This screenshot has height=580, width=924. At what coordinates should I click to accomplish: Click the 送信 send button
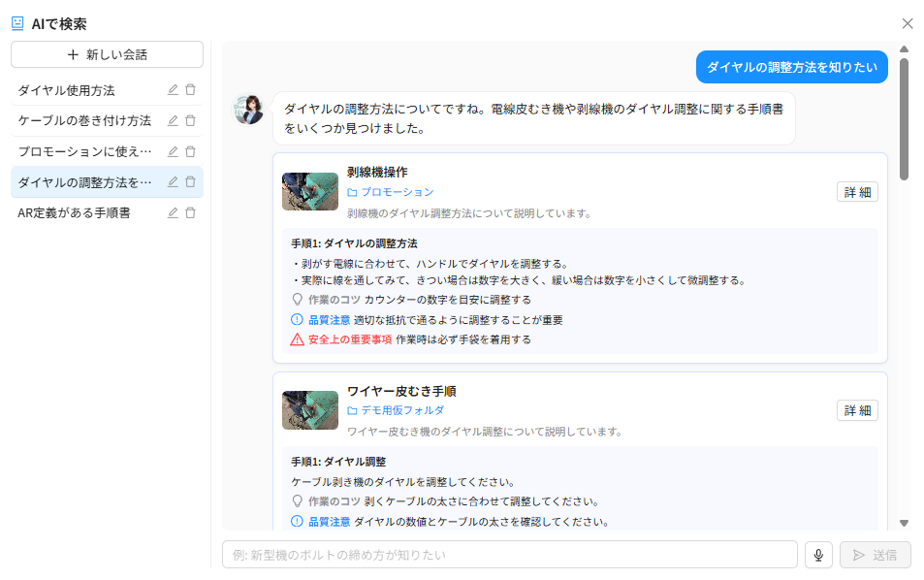coord(876,555)
